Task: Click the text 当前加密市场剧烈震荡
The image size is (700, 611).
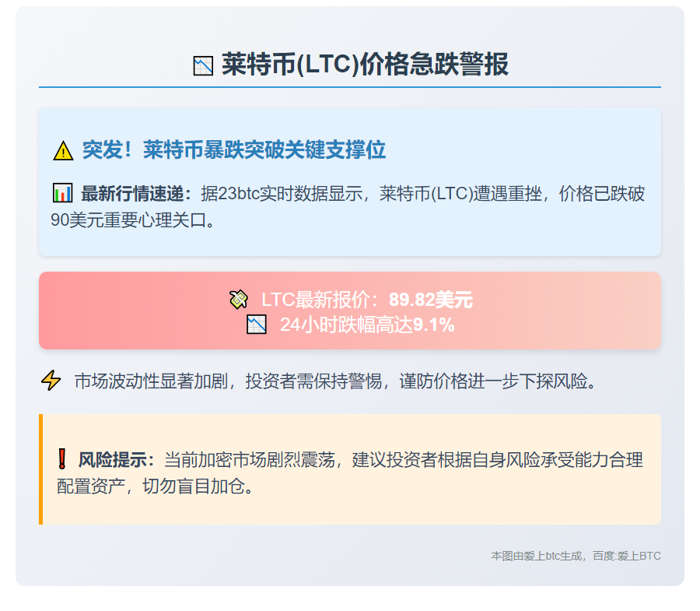Action: coord(250,459)
